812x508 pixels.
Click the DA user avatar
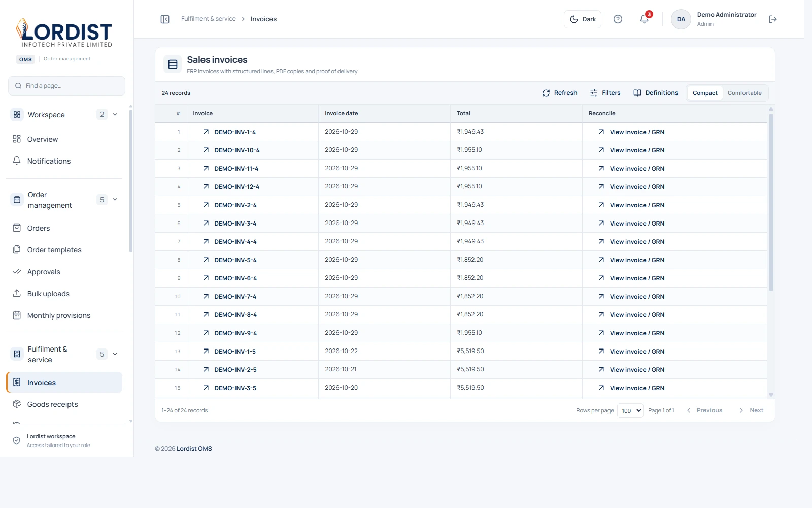click(x=681, y=19)
